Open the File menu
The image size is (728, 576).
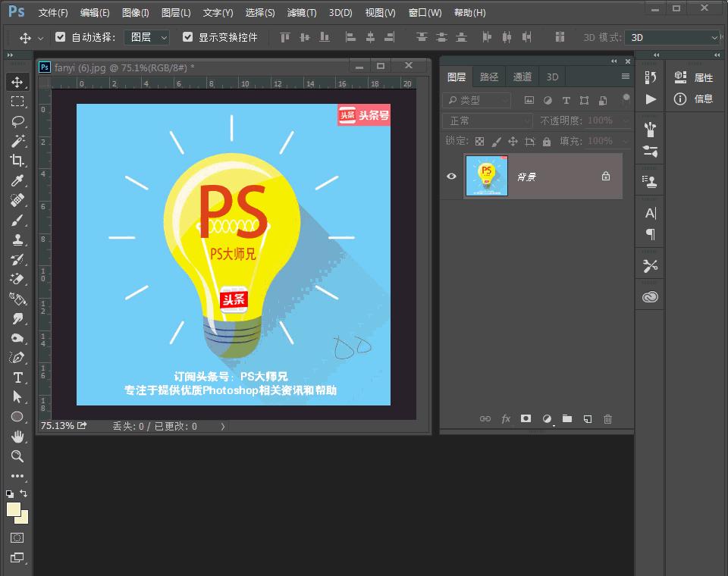[53, 13]
